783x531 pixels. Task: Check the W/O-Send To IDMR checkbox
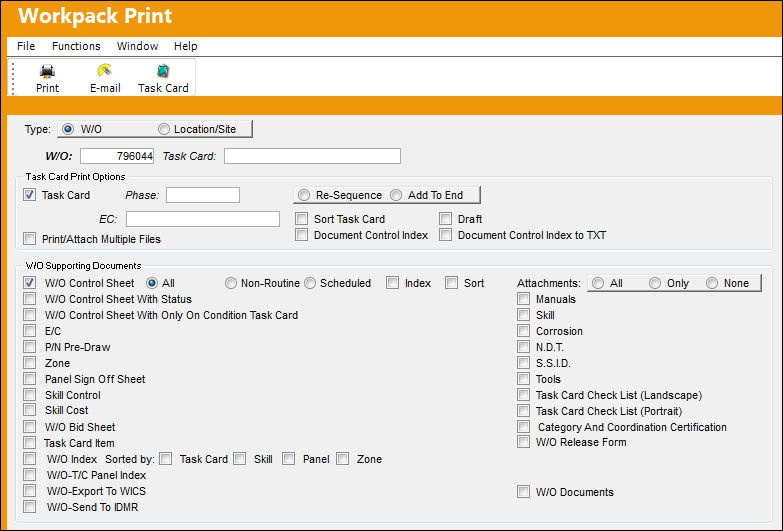click(29, 507)
